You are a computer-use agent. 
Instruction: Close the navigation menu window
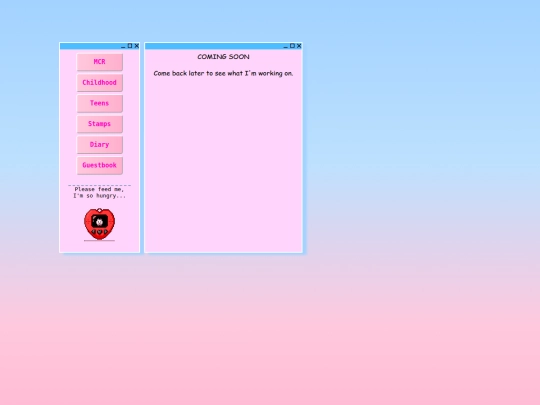click(136, 46)
